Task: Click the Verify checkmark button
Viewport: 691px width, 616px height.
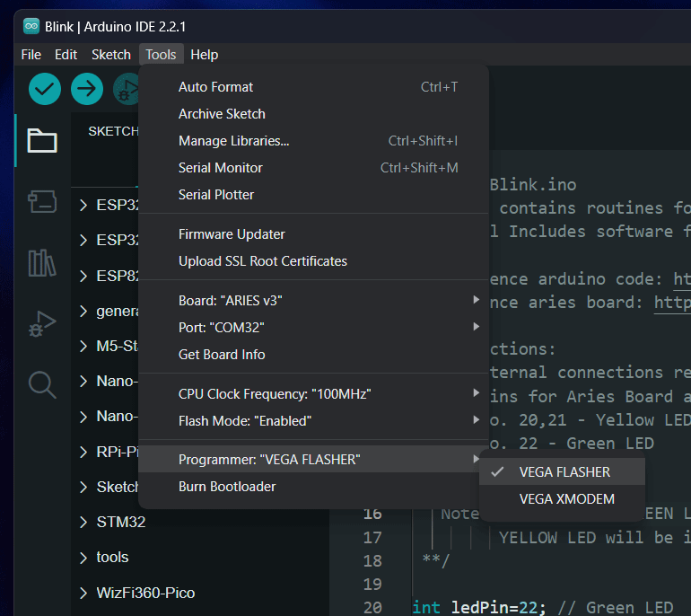Action: tap(45, 89)
